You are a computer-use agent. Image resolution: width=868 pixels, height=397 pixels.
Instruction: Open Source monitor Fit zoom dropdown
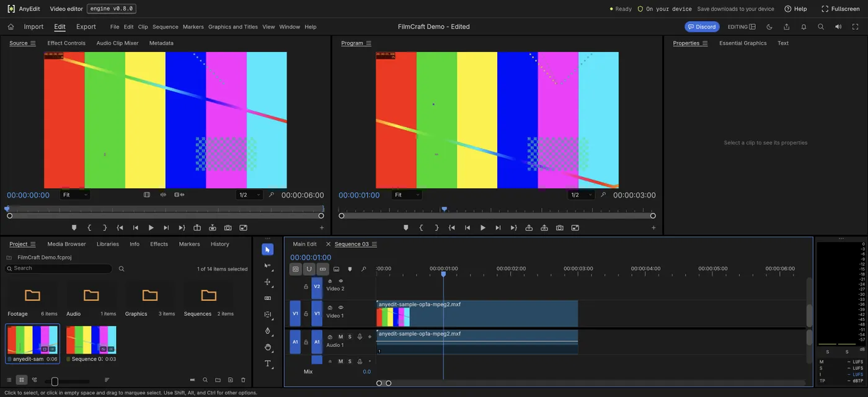click(76, 194)
